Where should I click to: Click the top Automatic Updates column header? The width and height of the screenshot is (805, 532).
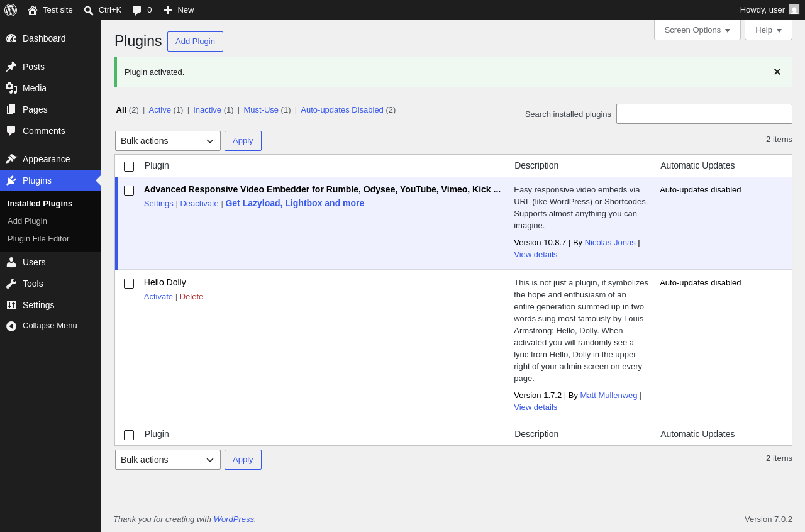tap(697, 165)
